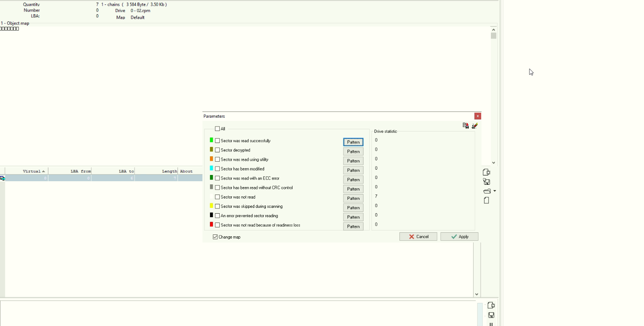The width and height of the screenshot is (644, 326).
Task: Check the All checkbox
Action: tap(217, 129)
